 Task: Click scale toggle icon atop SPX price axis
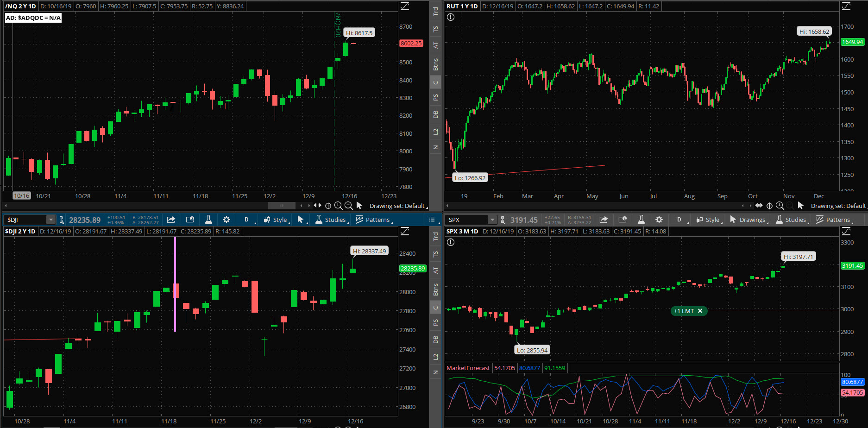846,231
